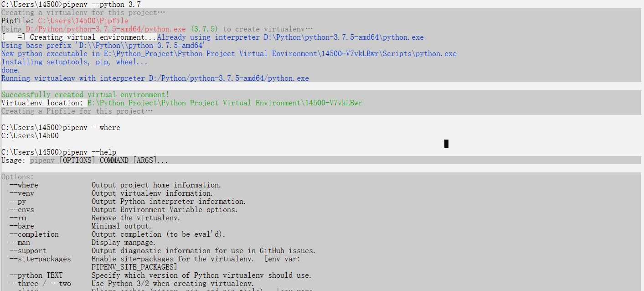Image resolution: width=644 pixels, height=291 pixels.
Task: Click 'Creating a Pipfile for this project' line
Action: pyautogui.click(x=77, y=111)
